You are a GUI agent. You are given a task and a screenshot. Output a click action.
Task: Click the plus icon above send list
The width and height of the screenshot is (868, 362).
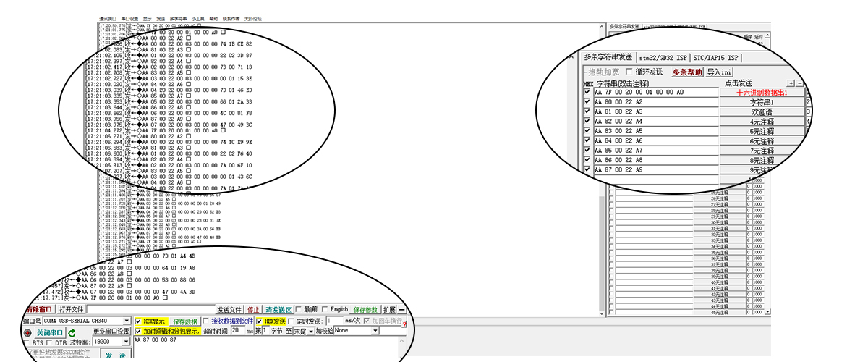pyautogui.click(x=791, y=83)
